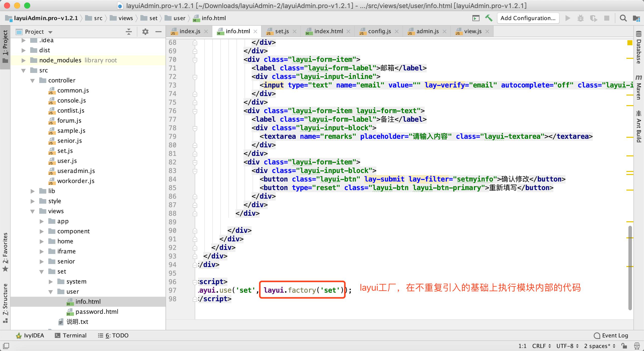Click the Debug bug icon

pyautogui.click(x=581, y=18)
